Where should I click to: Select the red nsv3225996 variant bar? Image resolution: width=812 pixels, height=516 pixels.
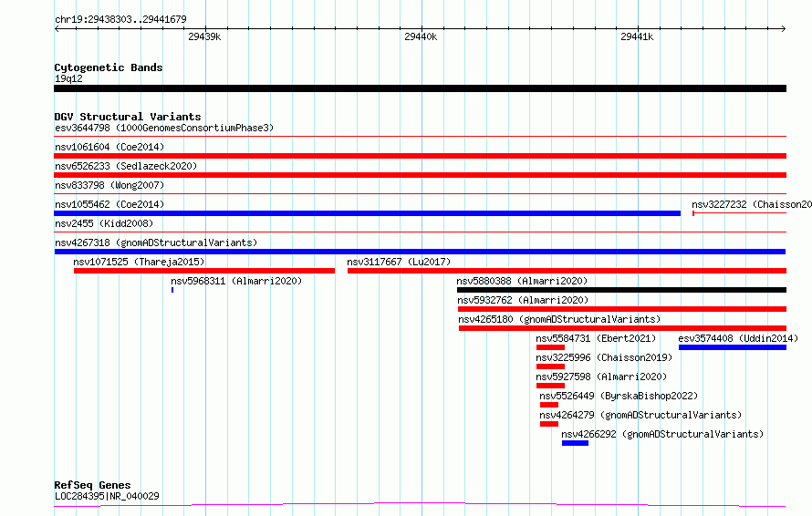pos(550,366)
